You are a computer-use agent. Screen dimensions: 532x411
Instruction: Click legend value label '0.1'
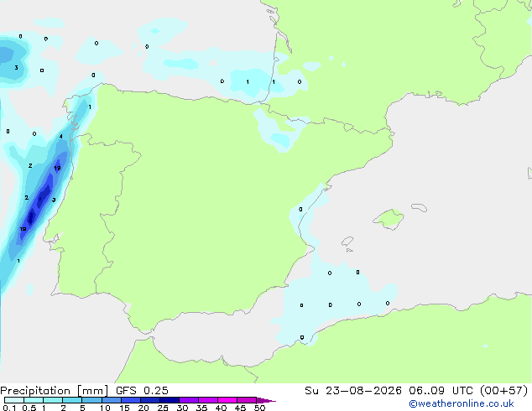[x=9, y=408]
